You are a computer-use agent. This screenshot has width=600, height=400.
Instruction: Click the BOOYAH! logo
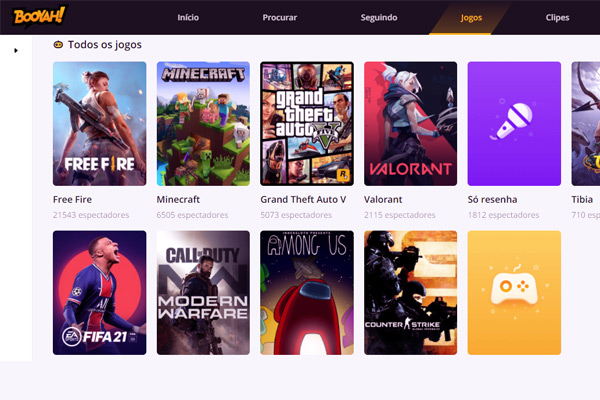pyautogui.click(x=39, y=16)
